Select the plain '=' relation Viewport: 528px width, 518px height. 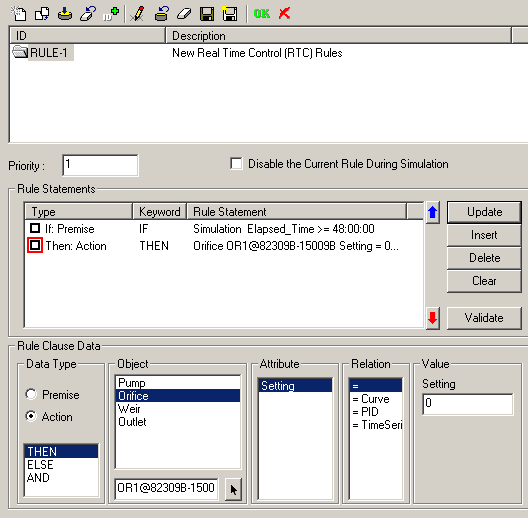376,386
